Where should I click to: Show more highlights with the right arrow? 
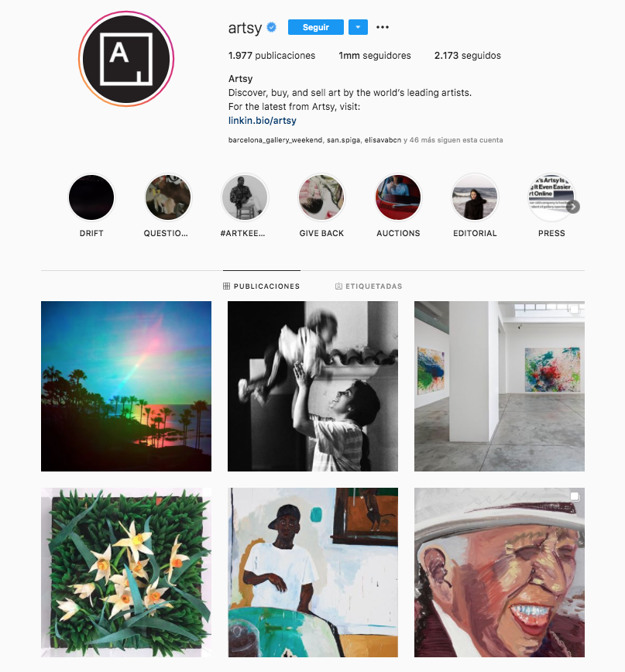(x=573, y=207)
